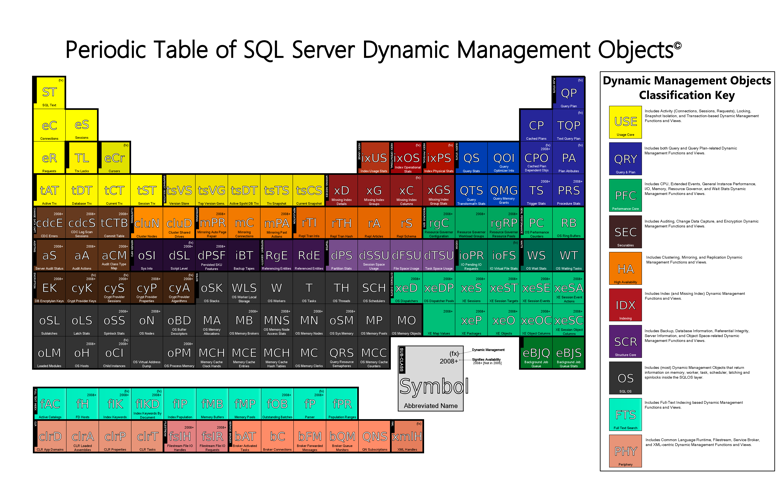Click the eR Requests cell
Viewport: 780px width, 488px height.
[49, 158]
